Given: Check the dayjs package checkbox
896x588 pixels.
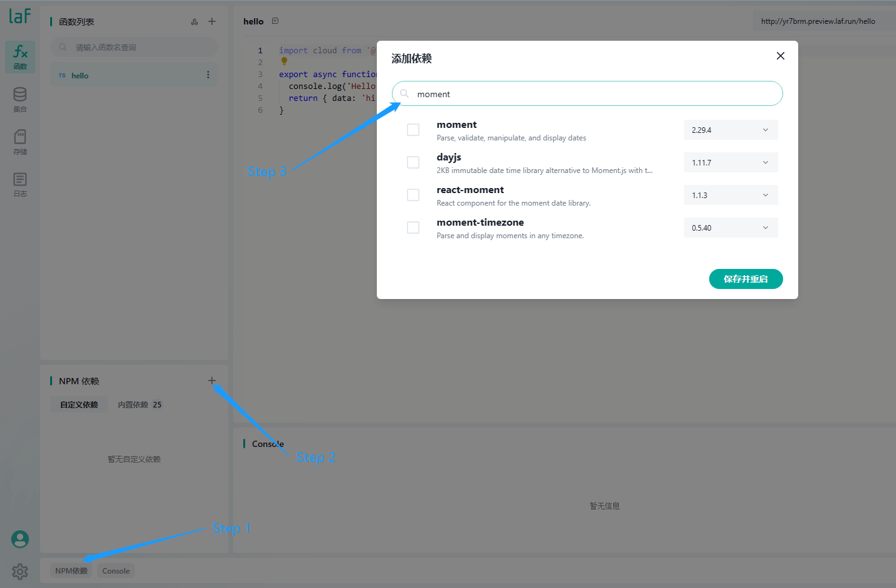Looking at the screenshot, I should click(413, 162).
